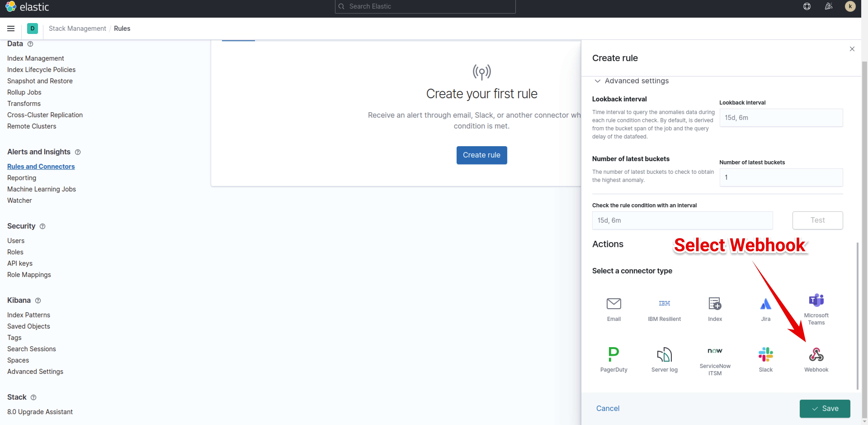Click the Alerts and Insights help icon
The image size is (868, 425).
[x=78, y=152]
